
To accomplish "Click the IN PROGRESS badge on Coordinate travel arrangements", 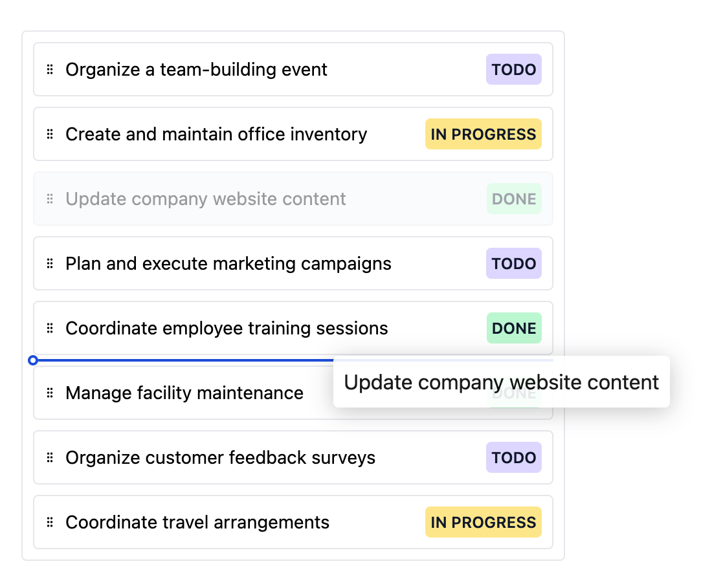I will pyautogui.click(x=484, y=522).
